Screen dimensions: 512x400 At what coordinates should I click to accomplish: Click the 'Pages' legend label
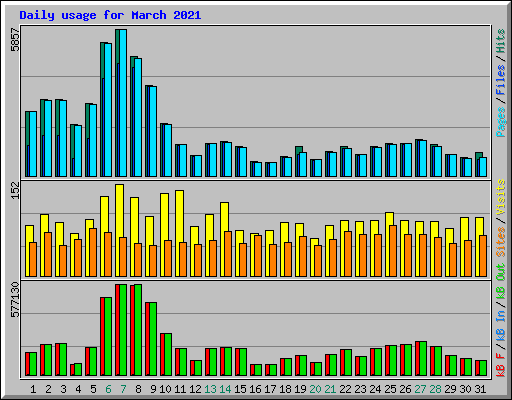click(x=501, y=122)
